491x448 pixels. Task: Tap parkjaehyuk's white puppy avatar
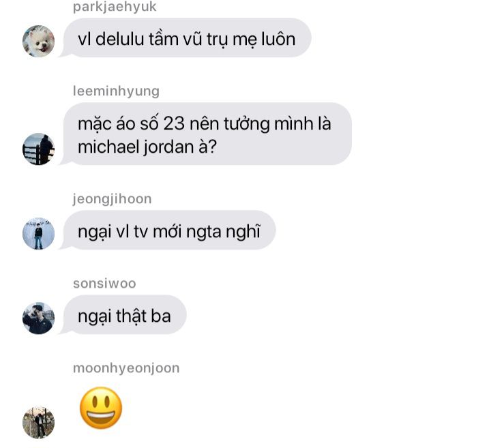38,41
